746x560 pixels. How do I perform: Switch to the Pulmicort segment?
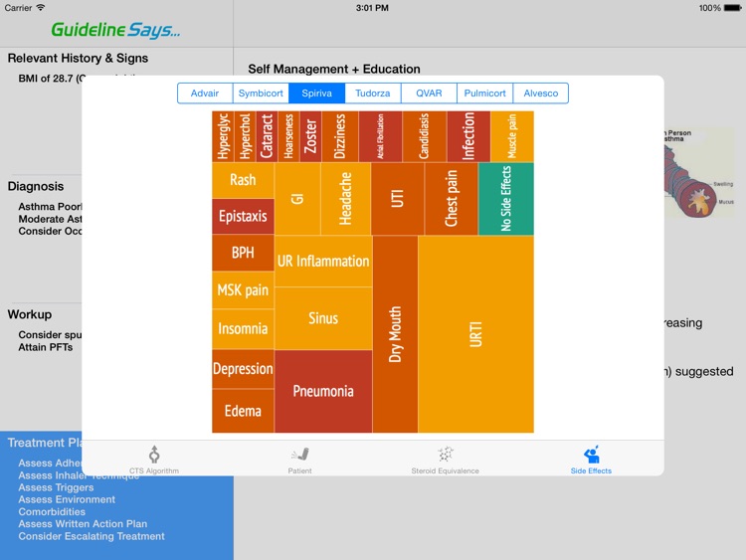point(484,93)
